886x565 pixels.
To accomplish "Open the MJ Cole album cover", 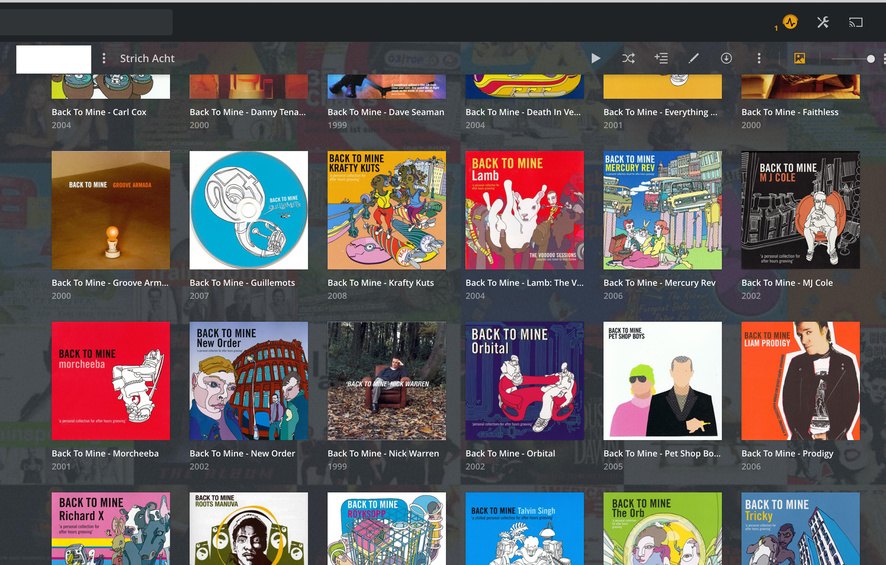I will tap(800, 210).
